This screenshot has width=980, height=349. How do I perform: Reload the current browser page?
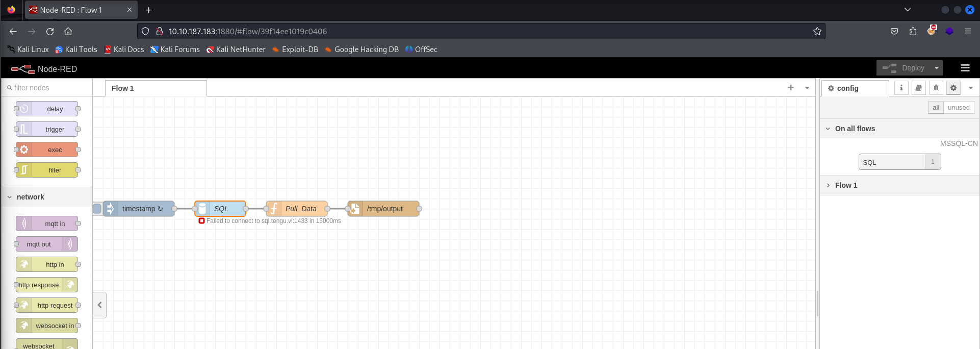[50, 31]
